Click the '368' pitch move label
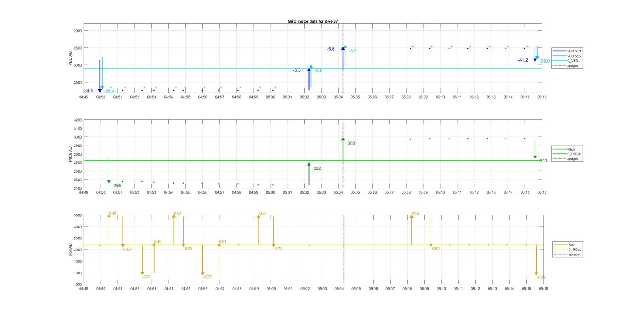The height and width of the screenshot is (319, 644). pos(351,143)
